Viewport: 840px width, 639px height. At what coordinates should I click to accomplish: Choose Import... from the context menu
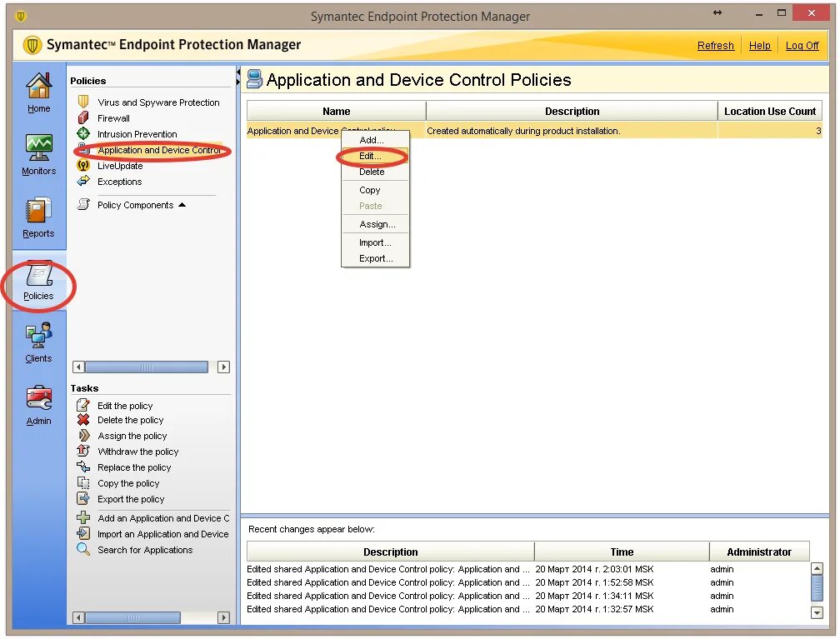[x=375, y=242]
